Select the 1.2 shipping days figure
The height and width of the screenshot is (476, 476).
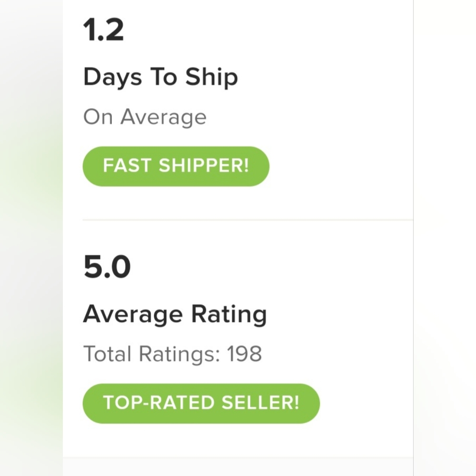tap(103, 30)
